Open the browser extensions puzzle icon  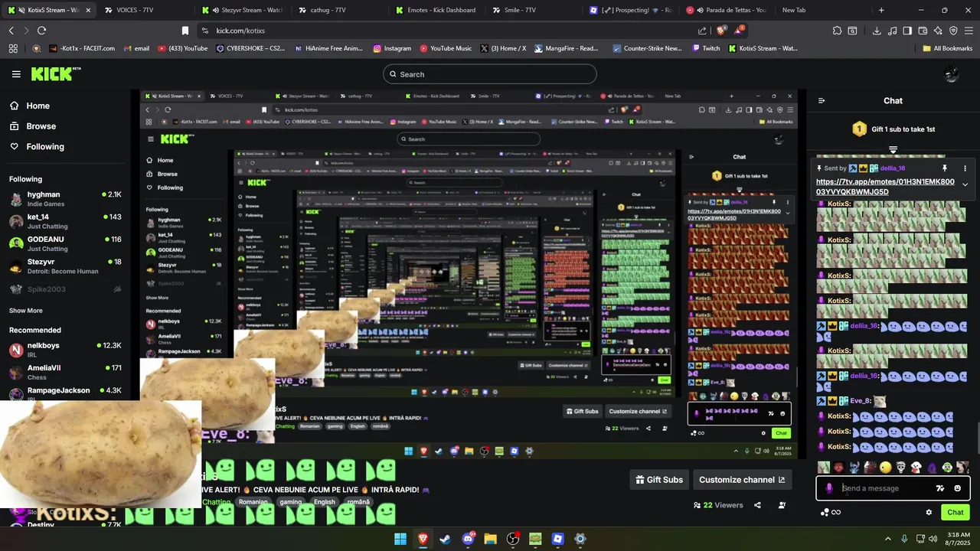point(837,31)
